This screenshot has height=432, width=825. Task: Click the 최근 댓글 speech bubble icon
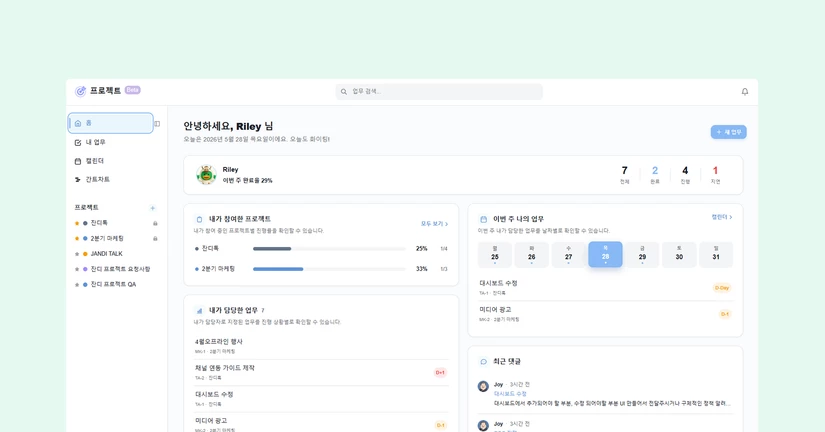[483, 361]
